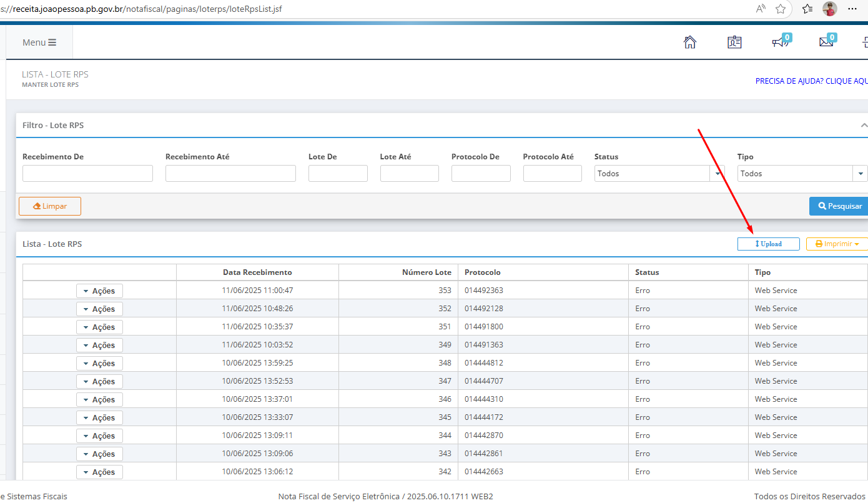The width and height of the screenshot is (868, 503).
Task: Click the contact card icon in header
Action: [x=734, y=42]
